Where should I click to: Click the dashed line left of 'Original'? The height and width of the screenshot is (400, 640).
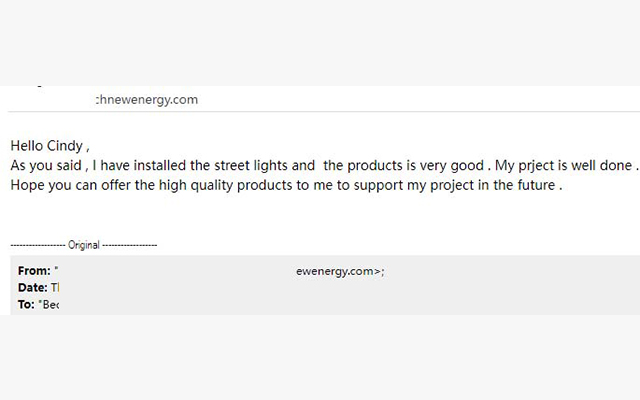[x=38, y=245]
